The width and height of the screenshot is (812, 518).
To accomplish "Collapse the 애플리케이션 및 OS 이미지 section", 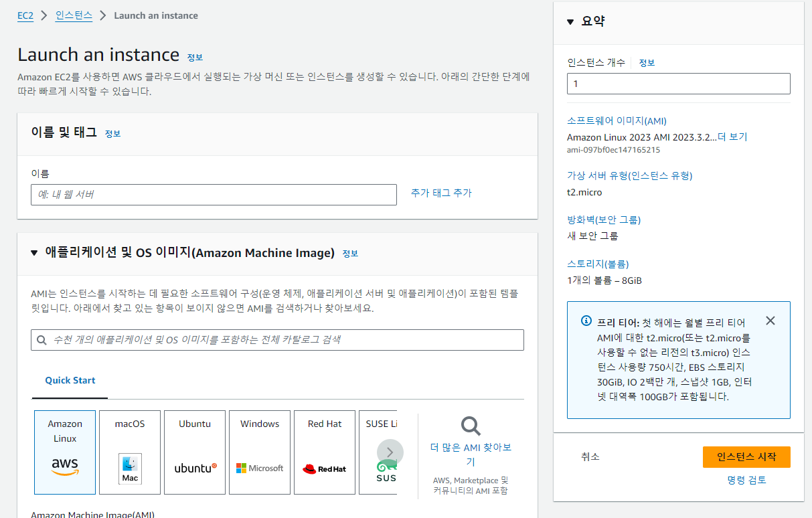I will coord(35,253).
